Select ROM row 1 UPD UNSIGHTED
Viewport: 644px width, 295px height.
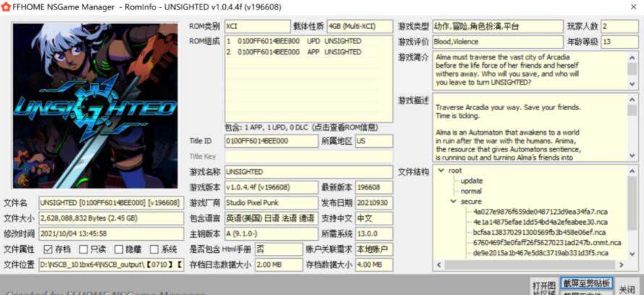pos(302,41)
